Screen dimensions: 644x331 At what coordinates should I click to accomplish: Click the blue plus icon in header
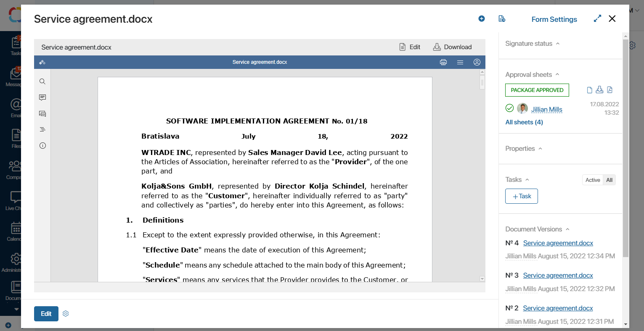tap(482, 18)
